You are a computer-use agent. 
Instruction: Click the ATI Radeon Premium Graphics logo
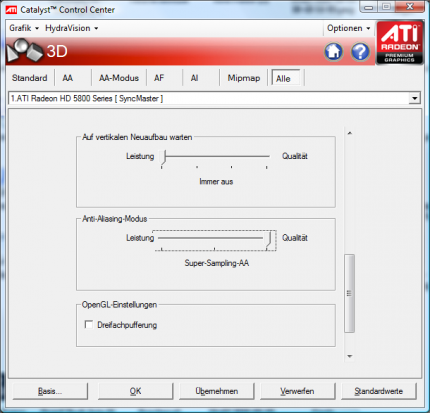400,43
